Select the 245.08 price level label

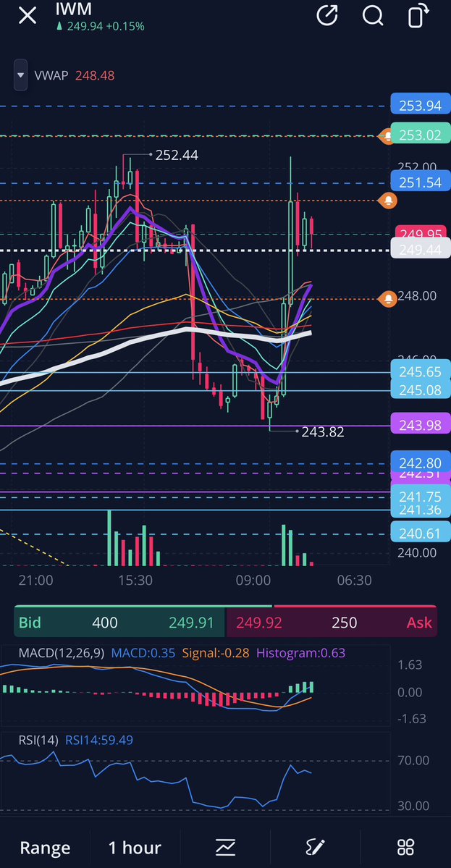tap(420, 389)
